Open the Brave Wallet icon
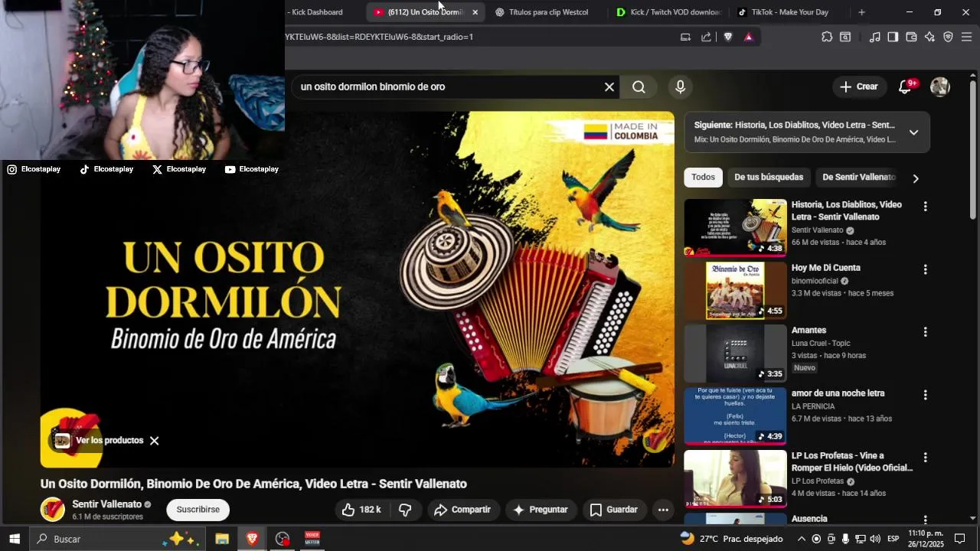This screenshot has height=551, width=980. [911, 37]
